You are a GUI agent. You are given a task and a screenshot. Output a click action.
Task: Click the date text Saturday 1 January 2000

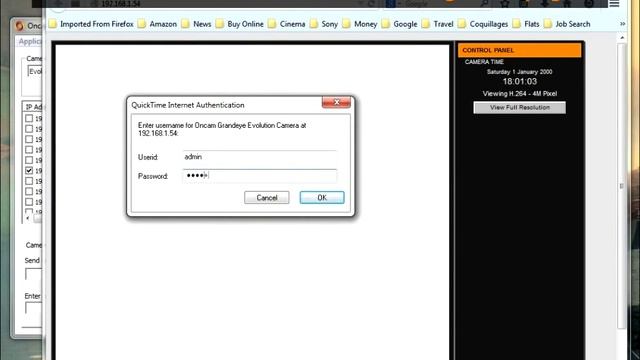(520, 72)
